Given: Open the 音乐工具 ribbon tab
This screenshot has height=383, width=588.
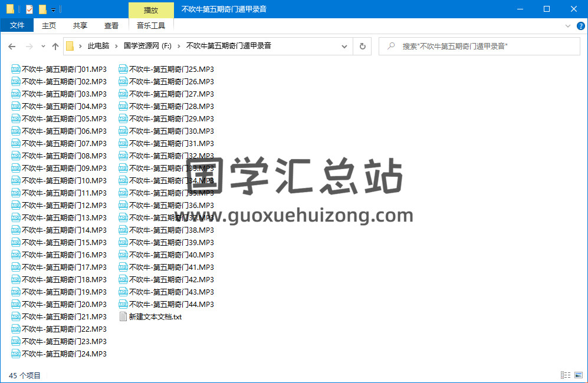Looking at the screenshot, I should [151, 25].
